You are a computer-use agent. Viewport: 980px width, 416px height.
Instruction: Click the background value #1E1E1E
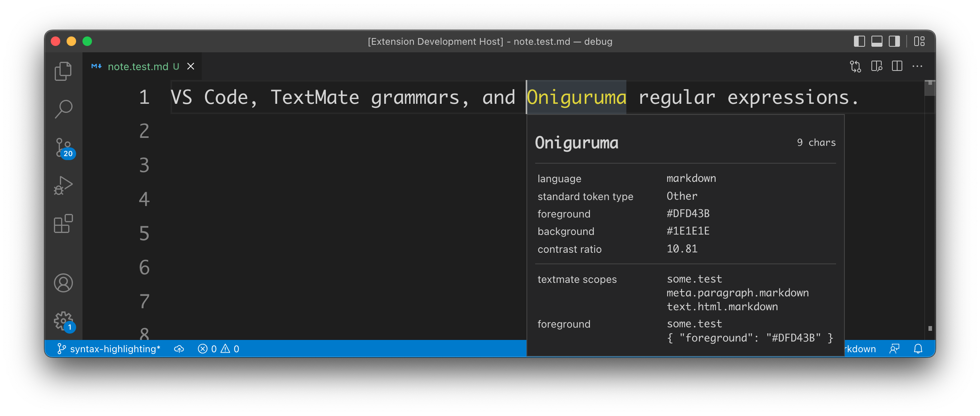pyautogui.click(x=688, y=231)
